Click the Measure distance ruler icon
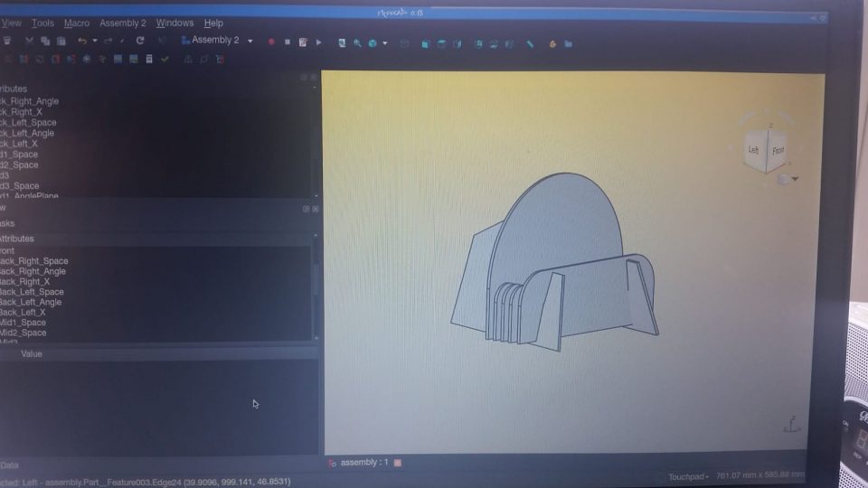Screen dimensions: 868x488 click(531, 44)
